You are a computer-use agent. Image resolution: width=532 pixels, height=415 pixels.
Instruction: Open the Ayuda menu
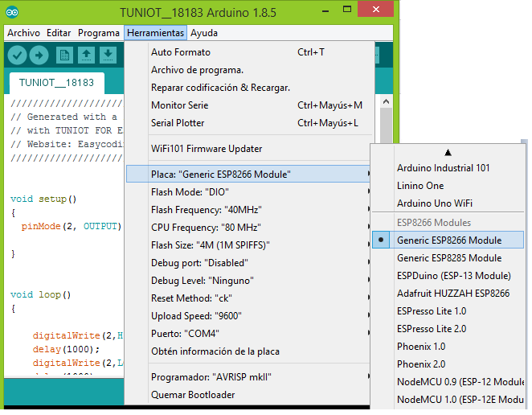pyautogui.click(x=204, y=33)
